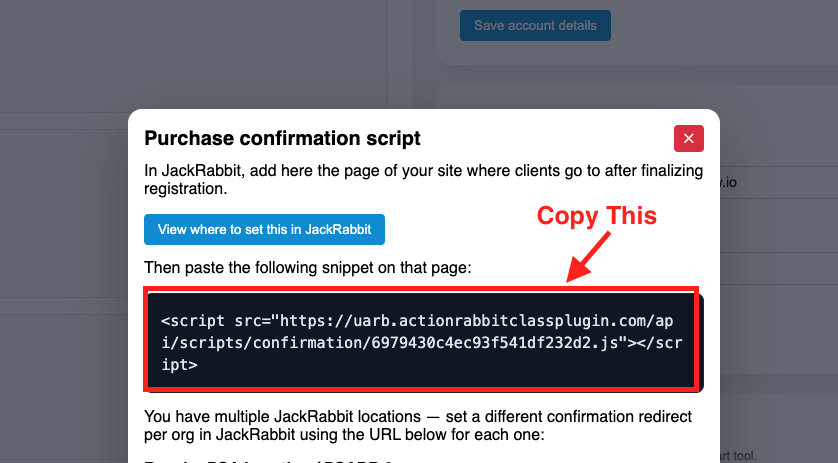Click the '<script src=' opening tag text
This screenshot has width=838, height=463.
pyautogui.click(x=215, y=321)
